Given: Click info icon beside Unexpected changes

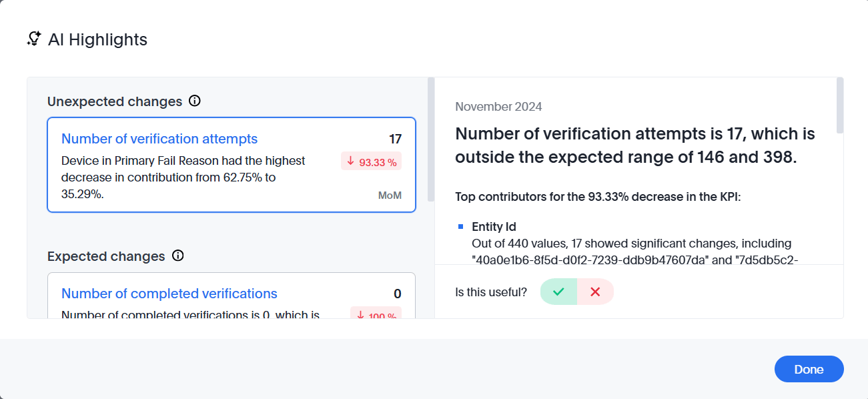Looking at the screenshot, I should 195,101.
